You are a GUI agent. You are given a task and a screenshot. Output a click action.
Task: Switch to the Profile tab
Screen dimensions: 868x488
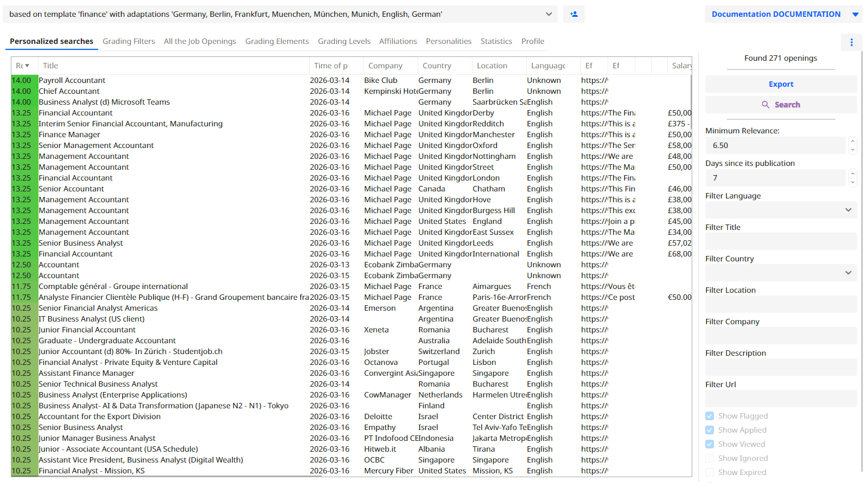(533, 41)
